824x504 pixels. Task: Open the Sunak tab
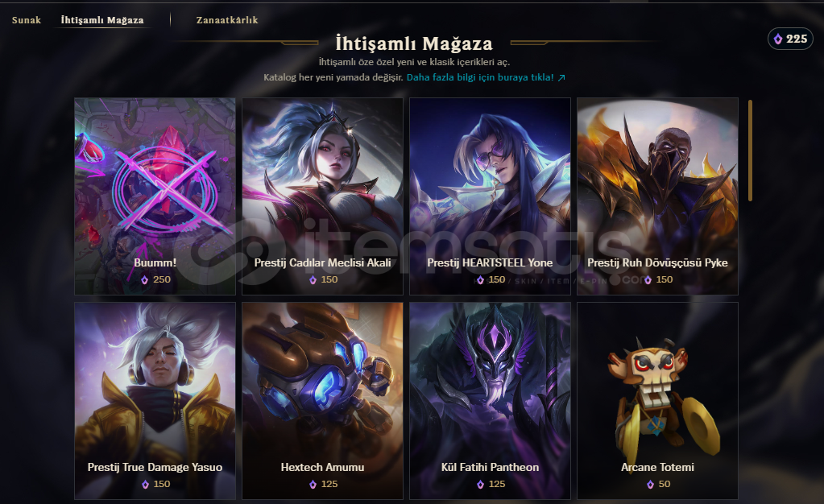27,20
